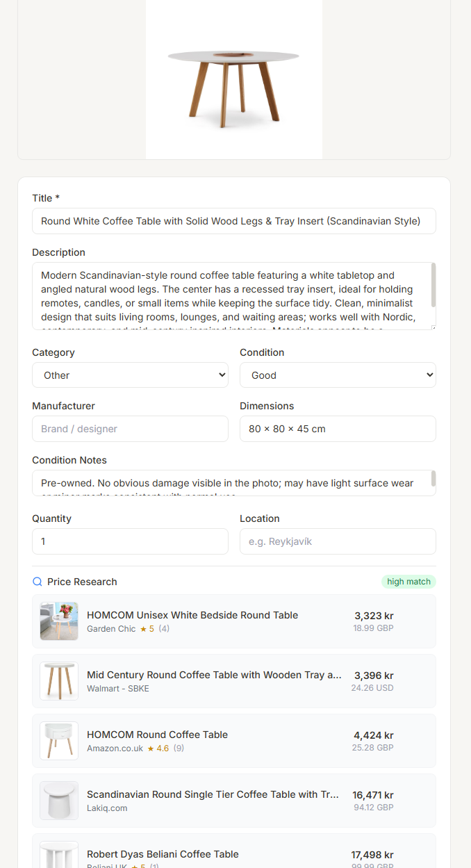Click the star rating beside Garden Chic

tap(144, 628)
